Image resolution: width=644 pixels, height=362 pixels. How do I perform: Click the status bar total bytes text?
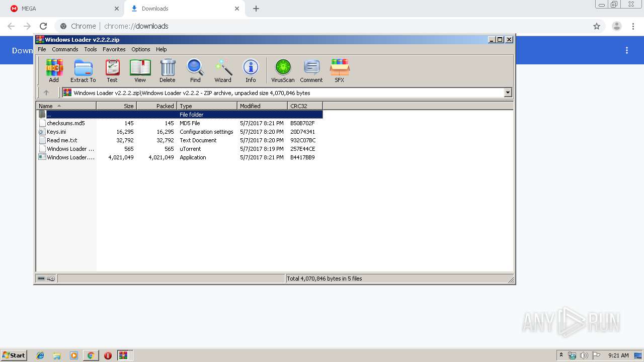(x=325, y=279)
